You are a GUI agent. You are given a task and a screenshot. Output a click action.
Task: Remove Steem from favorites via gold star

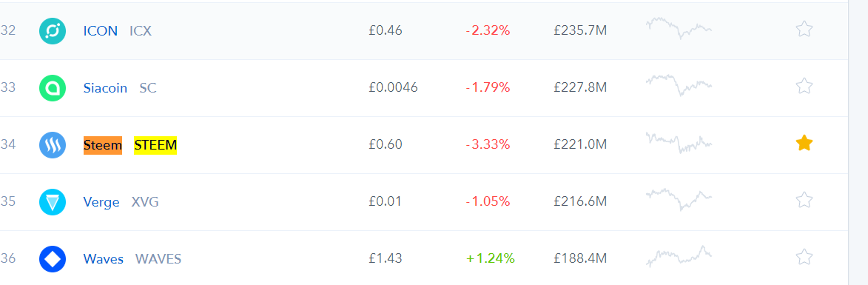[x=804, y=144]
